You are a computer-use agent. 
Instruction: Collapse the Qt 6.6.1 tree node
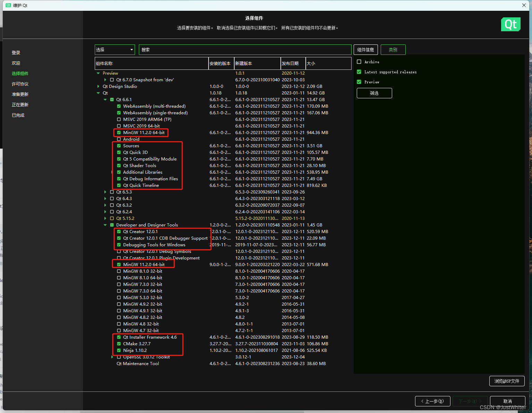click(105, 99)
